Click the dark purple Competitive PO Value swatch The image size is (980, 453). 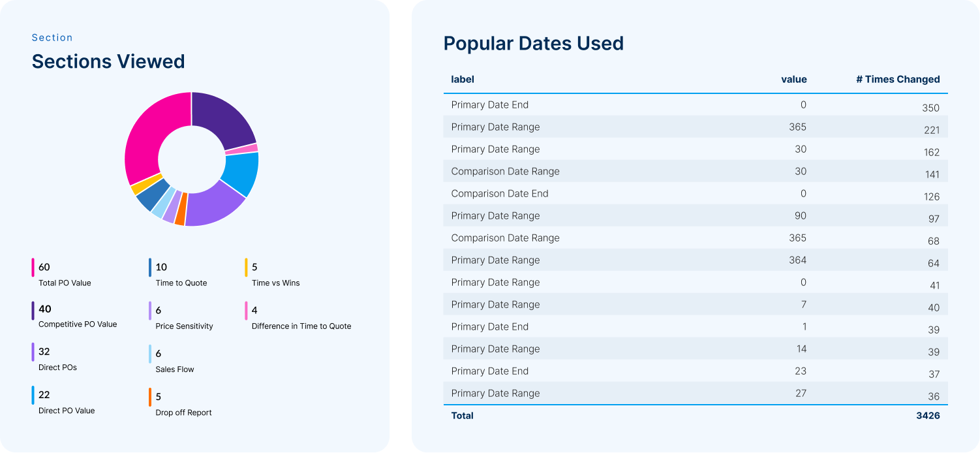[x=33, y=311]
